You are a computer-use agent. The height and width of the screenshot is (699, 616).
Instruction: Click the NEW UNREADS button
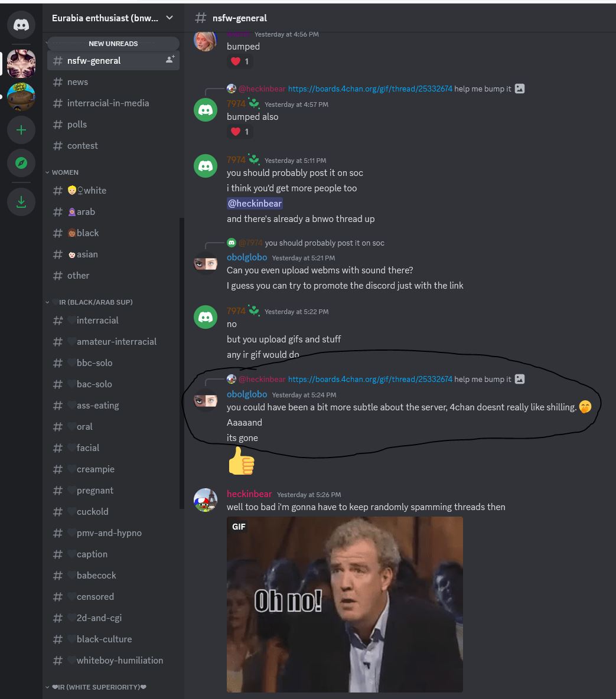coord(113,44)
